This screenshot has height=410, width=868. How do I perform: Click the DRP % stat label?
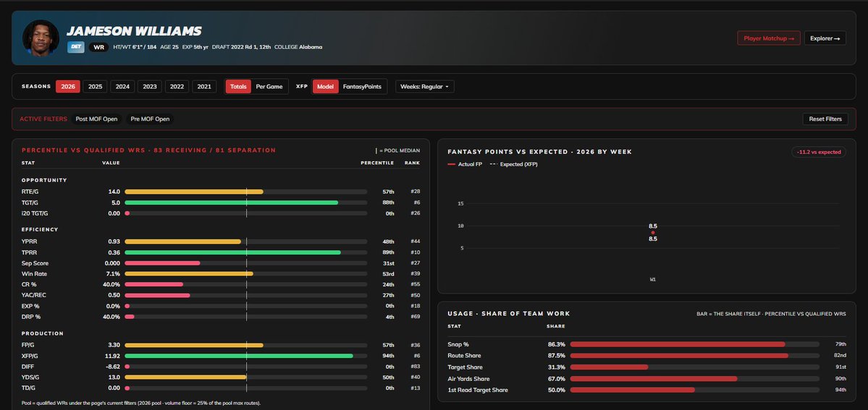(x=30, y=317)
